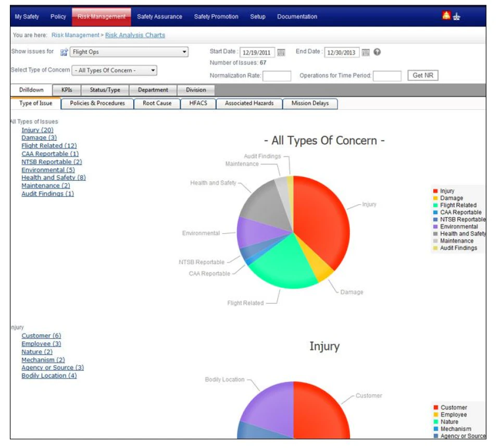The height and width of the screenshot is (448, 500).
Task: Click the red Injury legend swatch
Action: click(435, 190)
